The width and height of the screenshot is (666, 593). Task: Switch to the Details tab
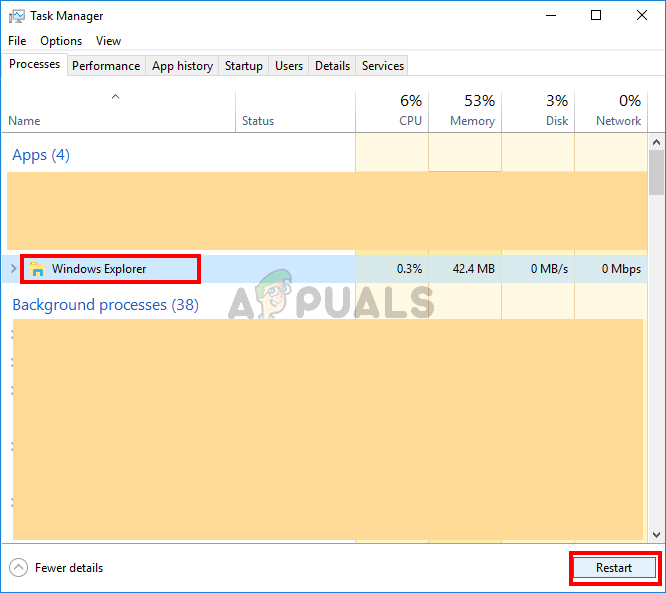click(x=332, y=66)
